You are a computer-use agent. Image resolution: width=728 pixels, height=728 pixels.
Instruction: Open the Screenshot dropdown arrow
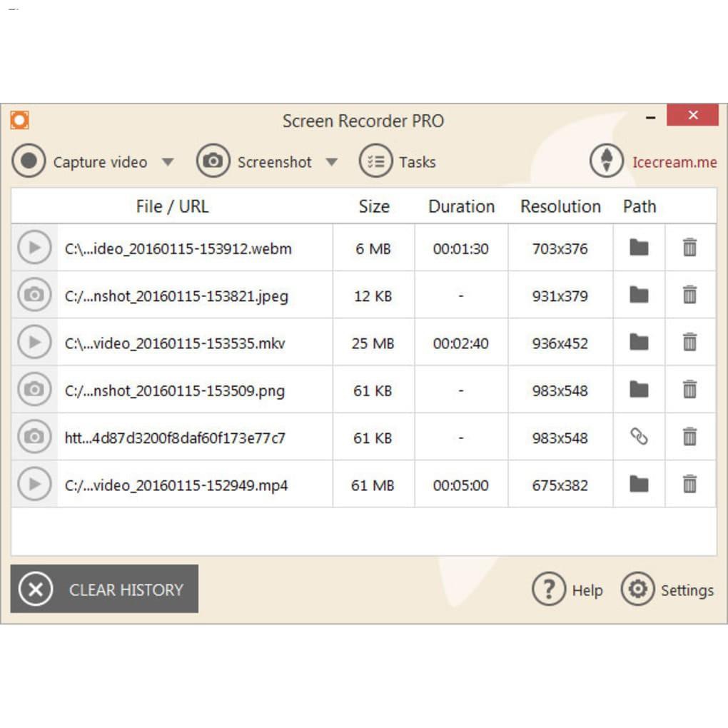click(331, 162)
